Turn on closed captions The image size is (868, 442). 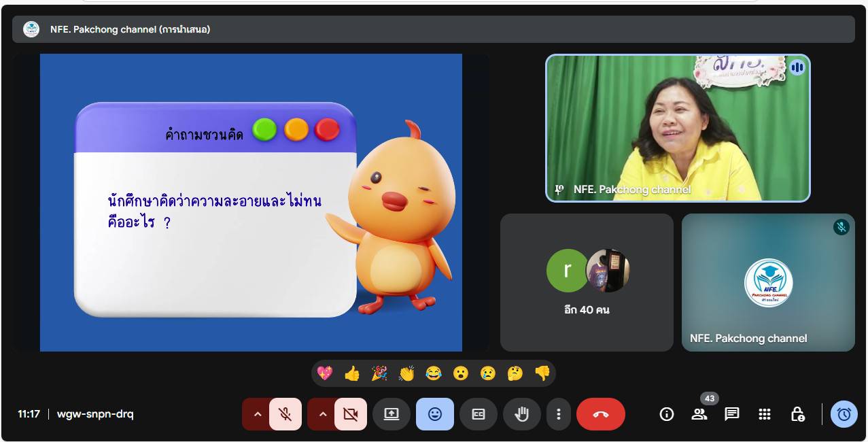pos(479,414)
